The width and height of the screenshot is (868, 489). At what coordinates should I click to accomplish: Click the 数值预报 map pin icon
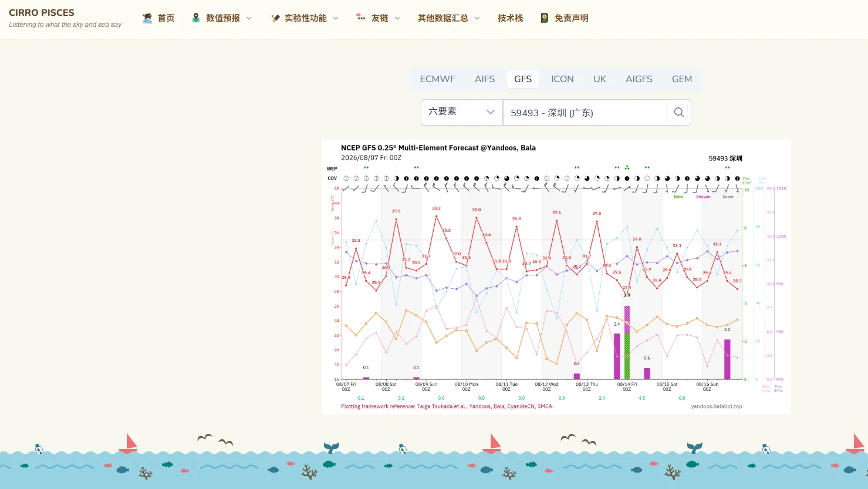(196, 18)
